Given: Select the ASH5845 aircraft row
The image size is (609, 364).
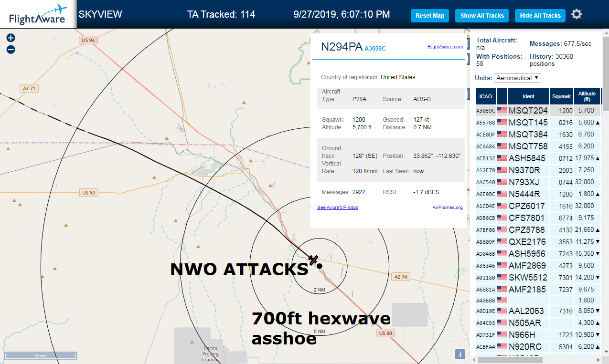Looking at the screenshot, I should (x=538, y=158).
